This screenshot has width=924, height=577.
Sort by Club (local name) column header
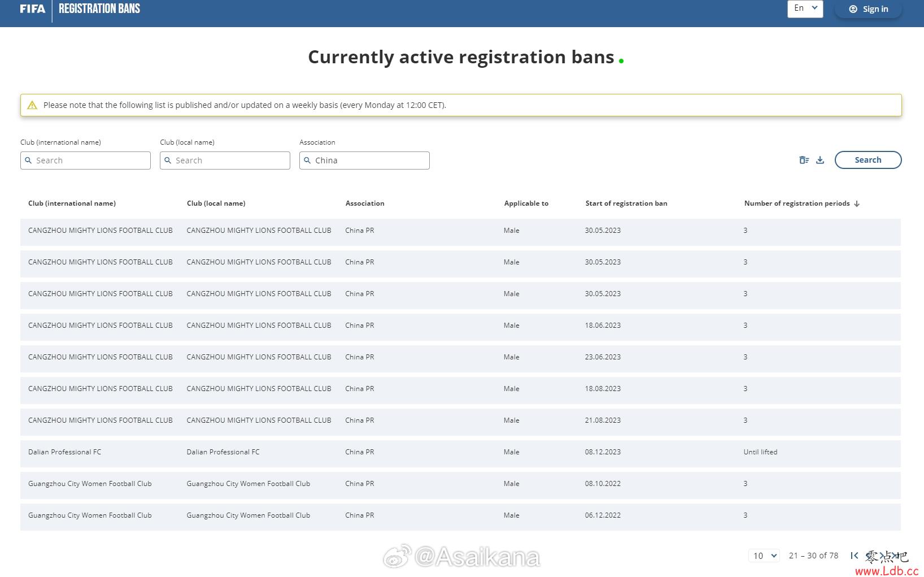coord(216,203)
